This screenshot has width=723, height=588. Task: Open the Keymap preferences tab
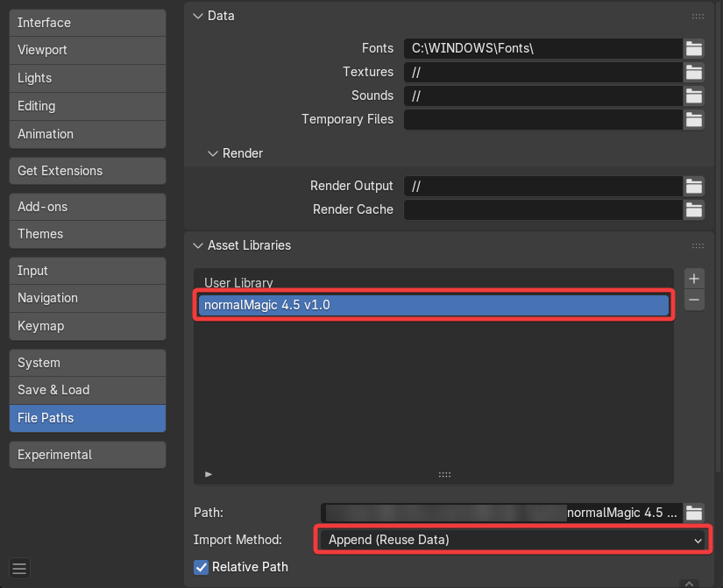coord(87,326)
